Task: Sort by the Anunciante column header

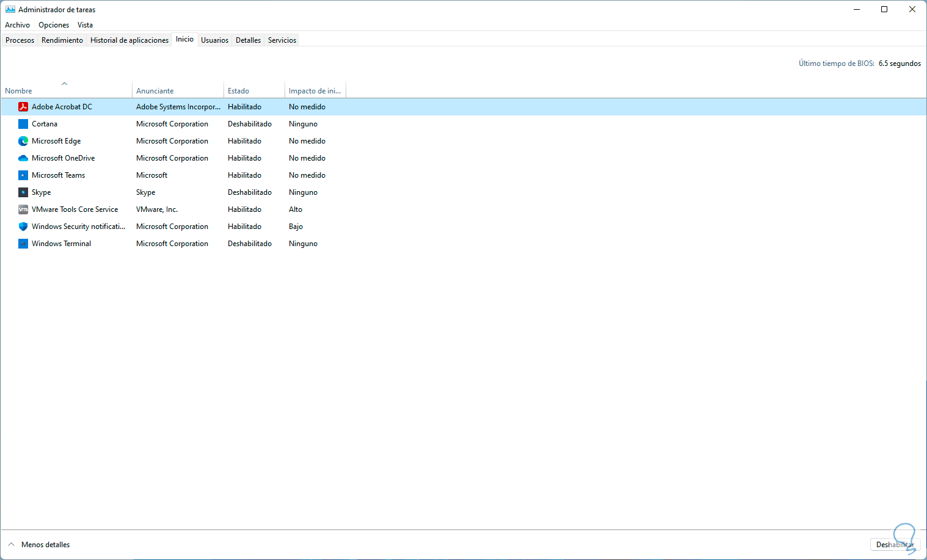Action: point(178,90)
